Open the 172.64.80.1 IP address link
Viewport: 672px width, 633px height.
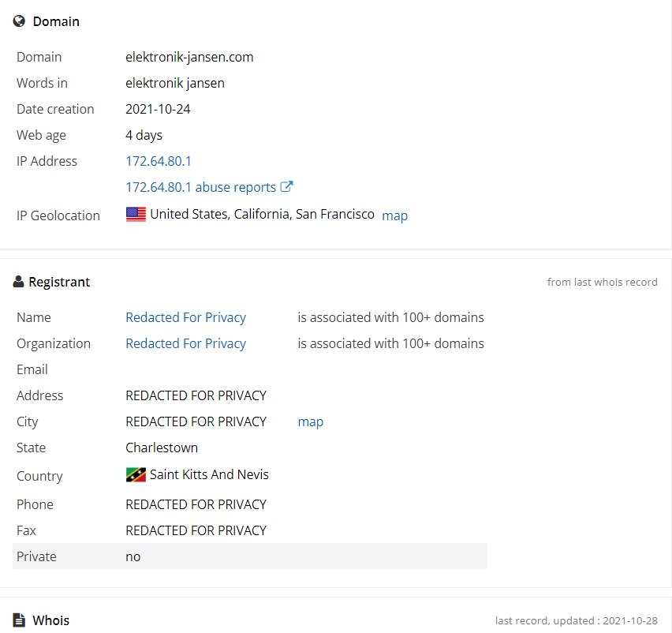tap(159, 161)
